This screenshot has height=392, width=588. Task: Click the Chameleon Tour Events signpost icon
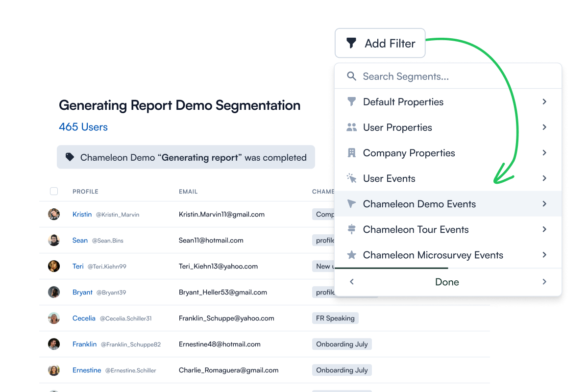(x=351, y=229)
